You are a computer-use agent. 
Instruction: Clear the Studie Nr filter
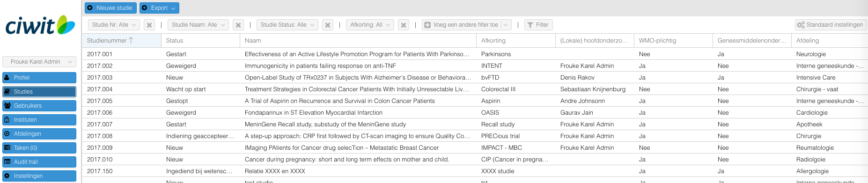[x=149, y=25]
